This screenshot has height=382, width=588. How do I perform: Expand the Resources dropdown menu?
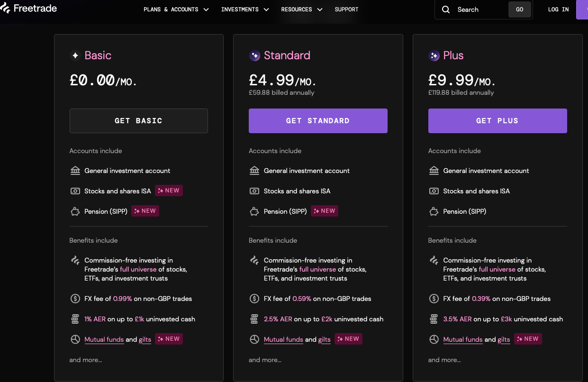(x=301, y=9)
